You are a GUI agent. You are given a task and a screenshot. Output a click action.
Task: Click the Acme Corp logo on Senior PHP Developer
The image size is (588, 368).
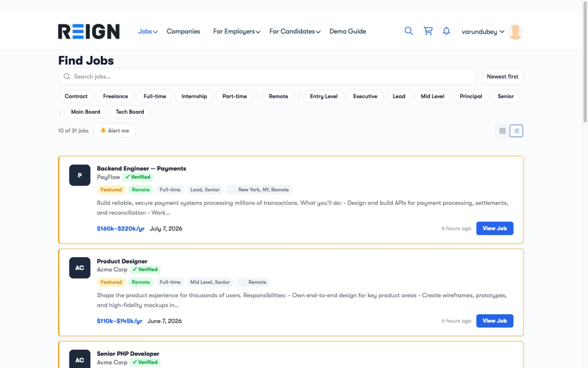(x=80, y=359)
